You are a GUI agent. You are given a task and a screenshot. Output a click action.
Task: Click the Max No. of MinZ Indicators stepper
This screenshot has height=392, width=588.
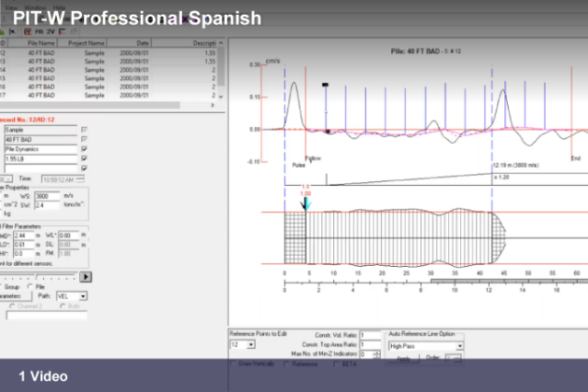coord(376,354)
